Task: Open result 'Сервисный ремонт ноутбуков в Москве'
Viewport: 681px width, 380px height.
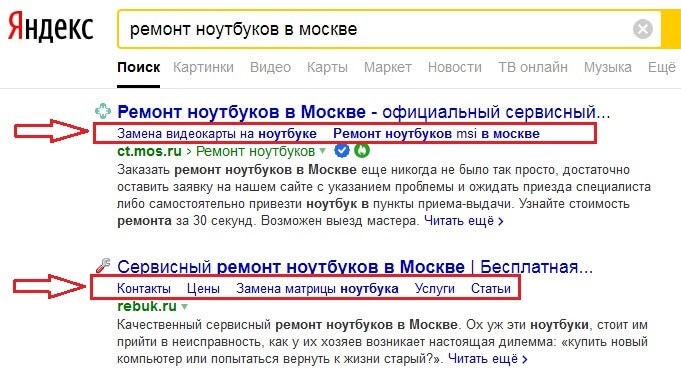Action: [355, 267]
